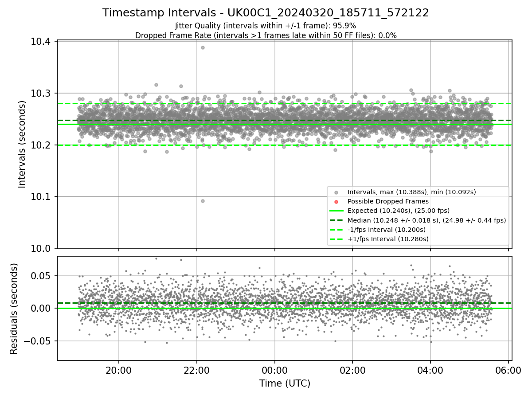
Task: Click the gray Intervals legend marker dot
Action: [336, 192]
